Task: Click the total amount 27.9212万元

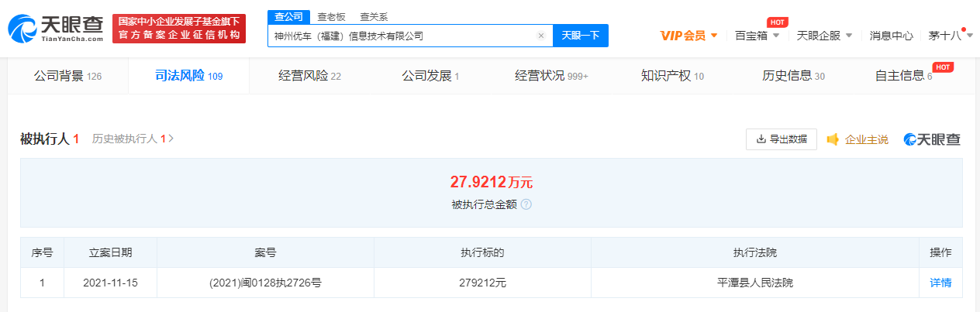Action: pyautogui.click(x=492, y=183)
